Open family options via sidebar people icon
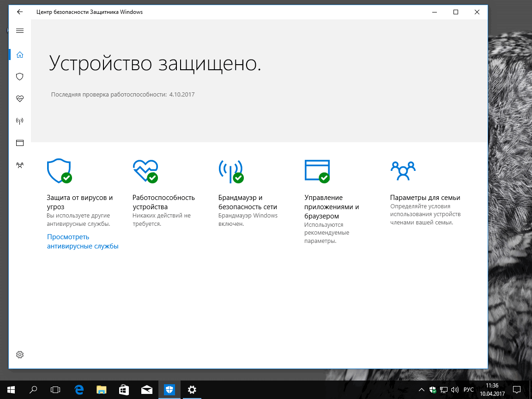This screenshot has height=399, width=532. pyautogui.click(x=19, y=165)
